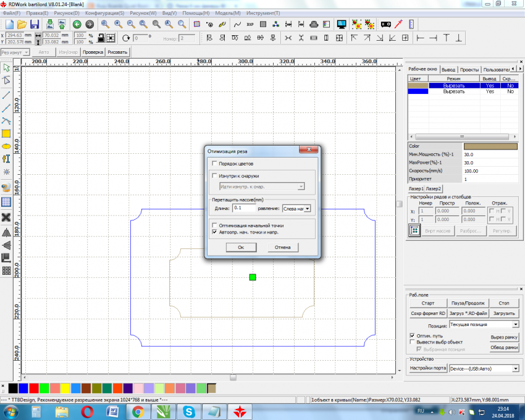Click the Отмена button

pyautogui.click(x=283, y=247)
